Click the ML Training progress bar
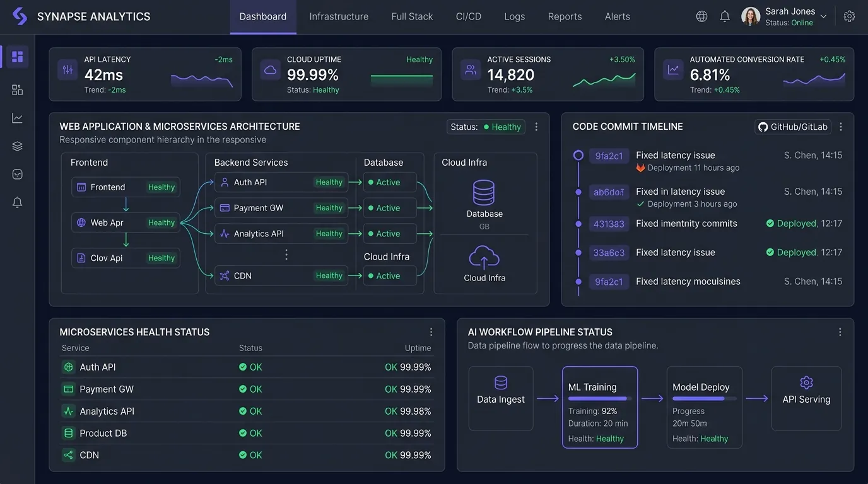868x484 pixels. coord(599,399)
